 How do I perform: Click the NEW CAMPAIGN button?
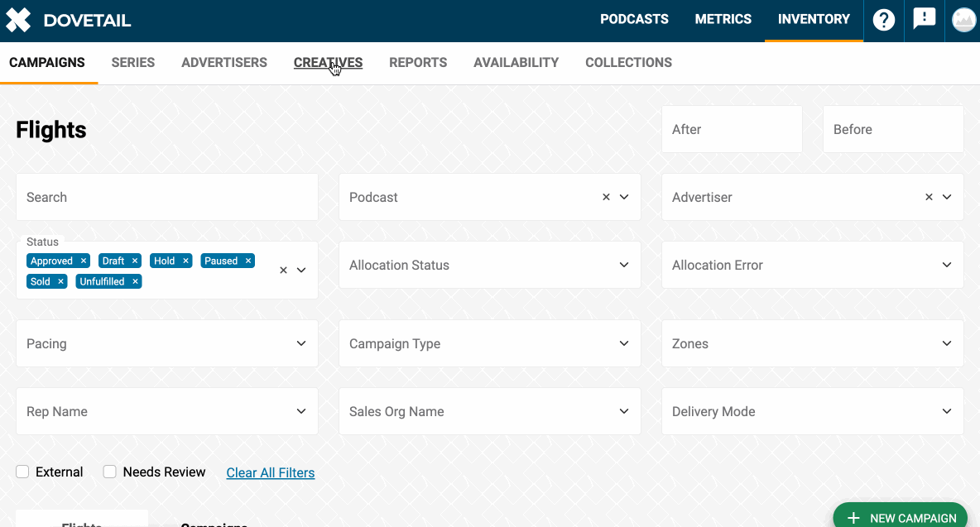coord(900,516)
